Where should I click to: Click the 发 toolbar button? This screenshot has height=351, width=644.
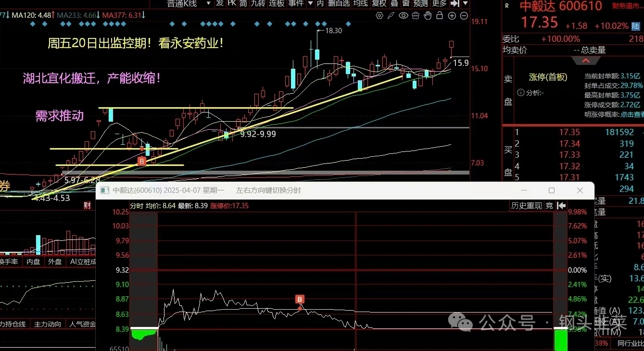220,3
